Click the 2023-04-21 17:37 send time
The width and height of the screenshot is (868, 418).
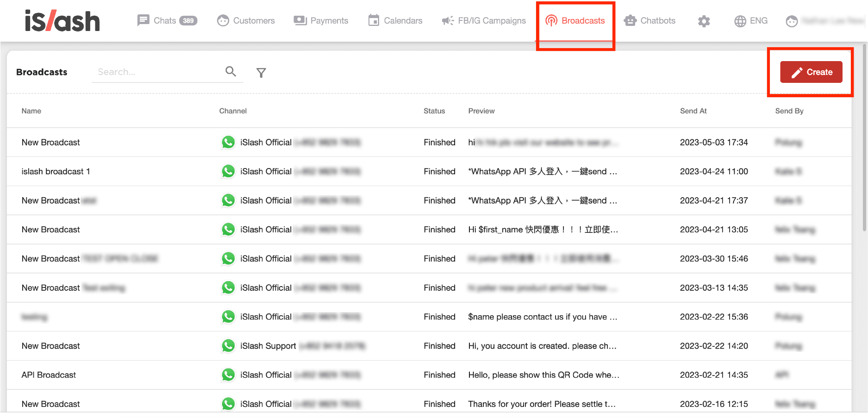point(714,200)
